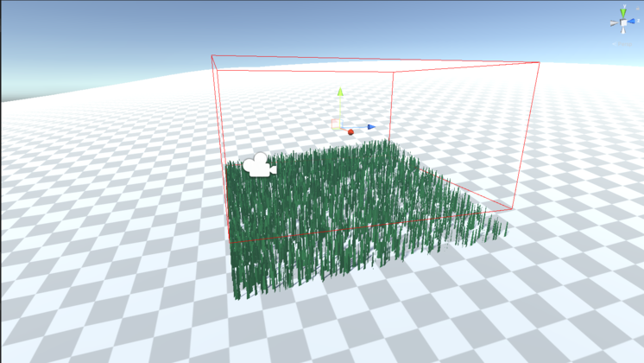Grab the red sphere handle on move gizmo
The height and width of the screenshot is (363, 644).
click(x=350, y=132)
